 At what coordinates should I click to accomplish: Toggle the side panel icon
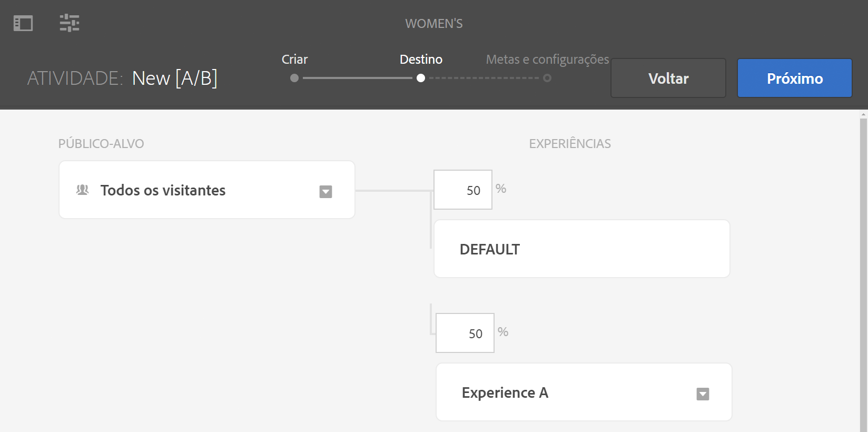click(23, 23)
